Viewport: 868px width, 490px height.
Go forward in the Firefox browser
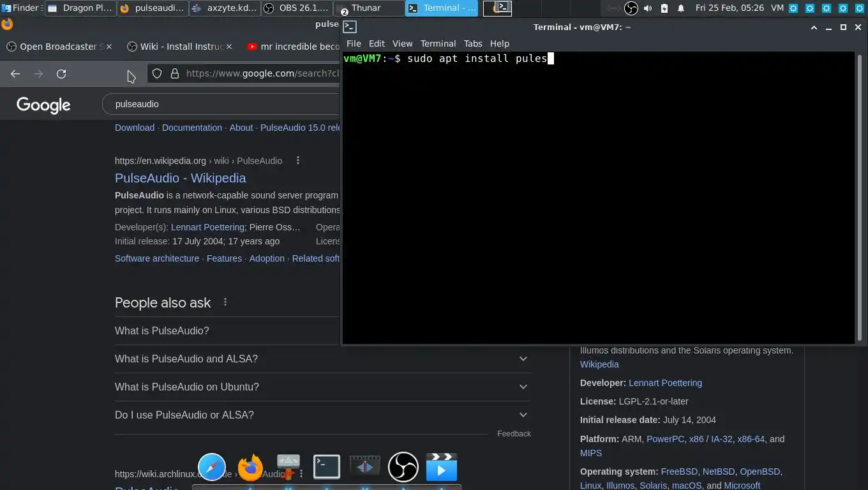(38, 73)
